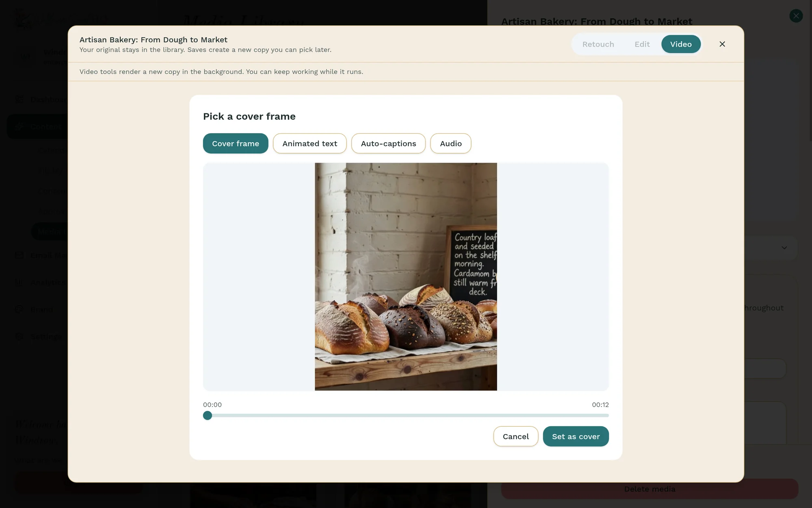Cancel the cover frame selection
Screen dimensions: 812x508
(516, 436)
